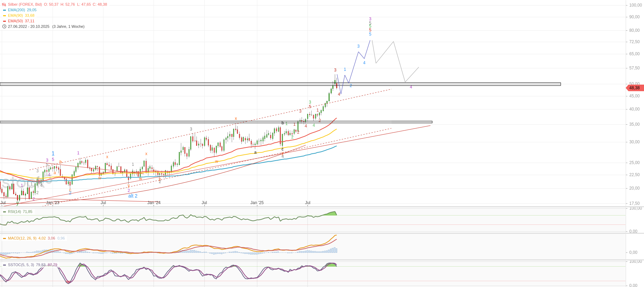
Task: Open the EMA(200) indicator label
Action: (16, 10)
